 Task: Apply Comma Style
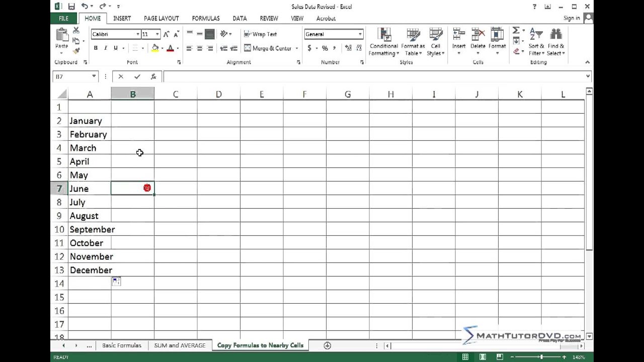[334, 48]
